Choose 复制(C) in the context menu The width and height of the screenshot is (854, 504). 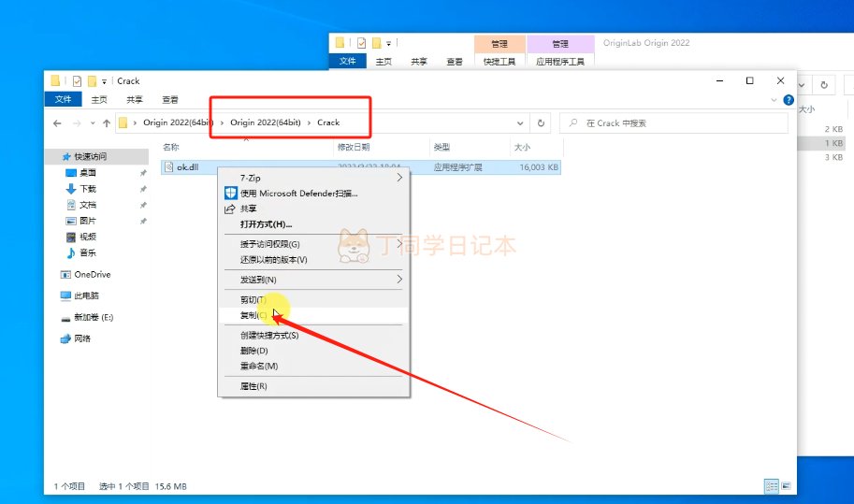[313, 315]
